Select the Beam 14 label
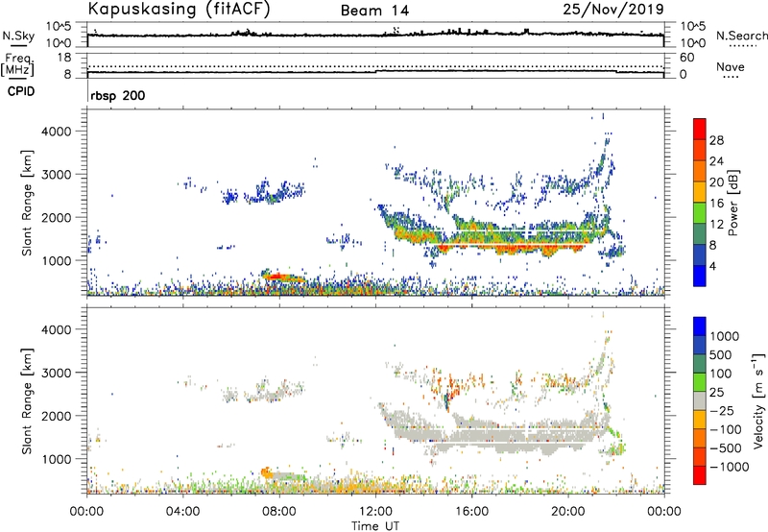Image resolution: width=768 pixels, height=532 pixels. 374,11
